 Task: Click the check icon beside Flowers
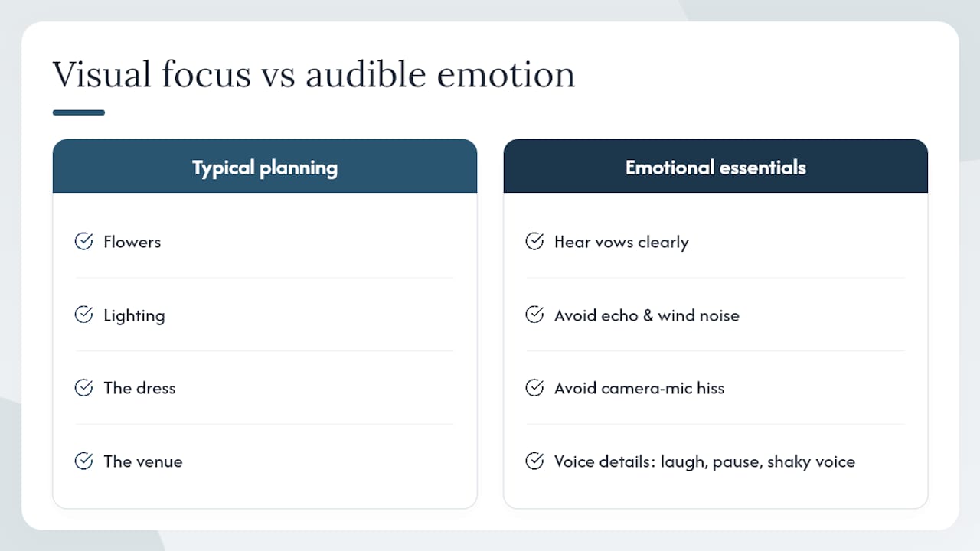click(83, 242)
